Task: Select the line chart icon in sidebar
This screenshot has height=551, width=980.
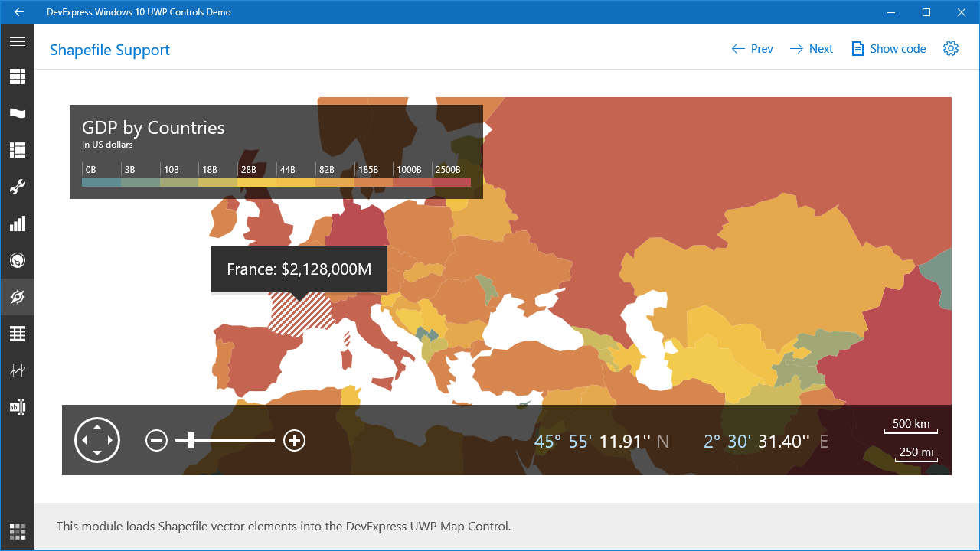Action: click(17, 370)
